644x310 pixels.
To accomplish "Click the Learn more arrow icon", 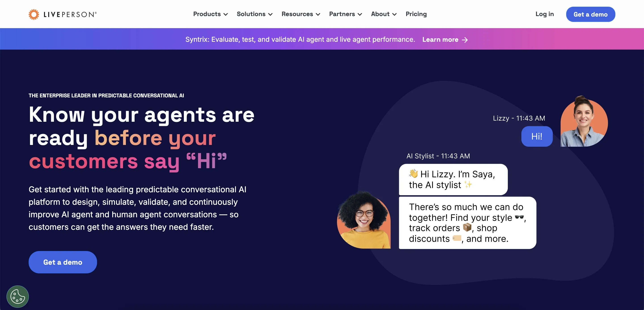I will [x=465, y=40].
